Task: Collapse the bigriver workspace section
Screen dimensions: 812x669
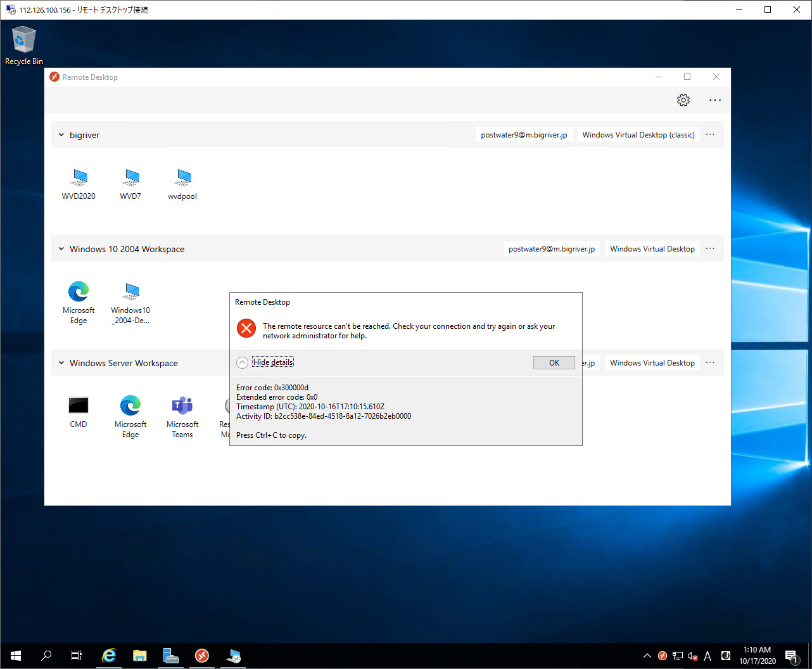Action: pyautogui.click(x=61, y=134)
